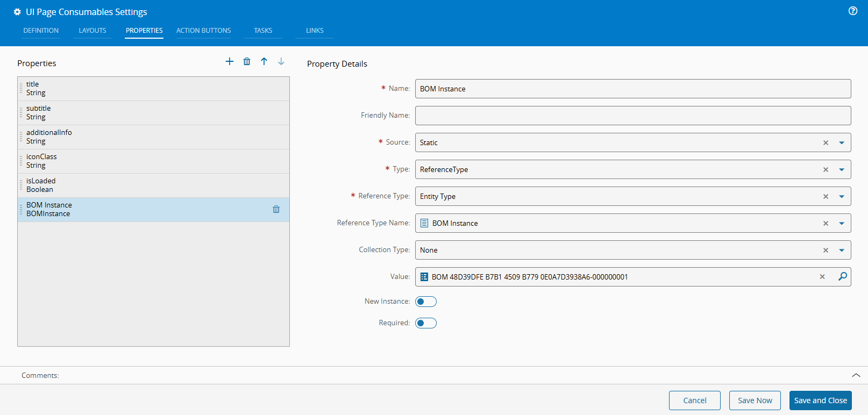Open the Collection Type dropdown

coord(842,250)
